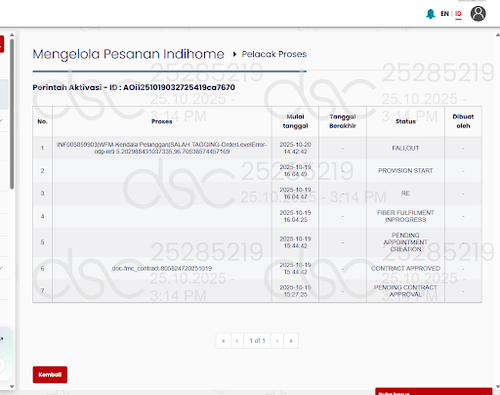Click date 2025-10-19 15:27:25
The image size is (500, 395).
295,291
